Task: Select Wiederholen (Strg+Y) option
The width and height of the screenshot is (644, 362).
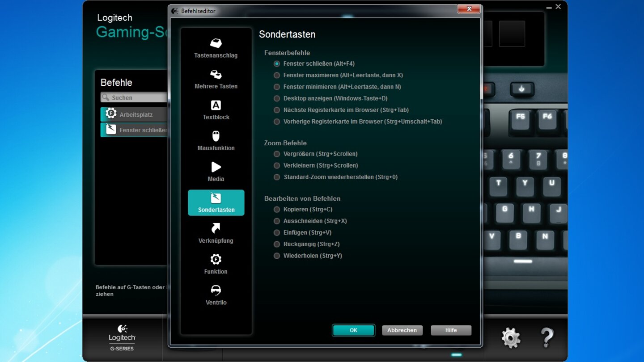Action: tap(308, 256)
